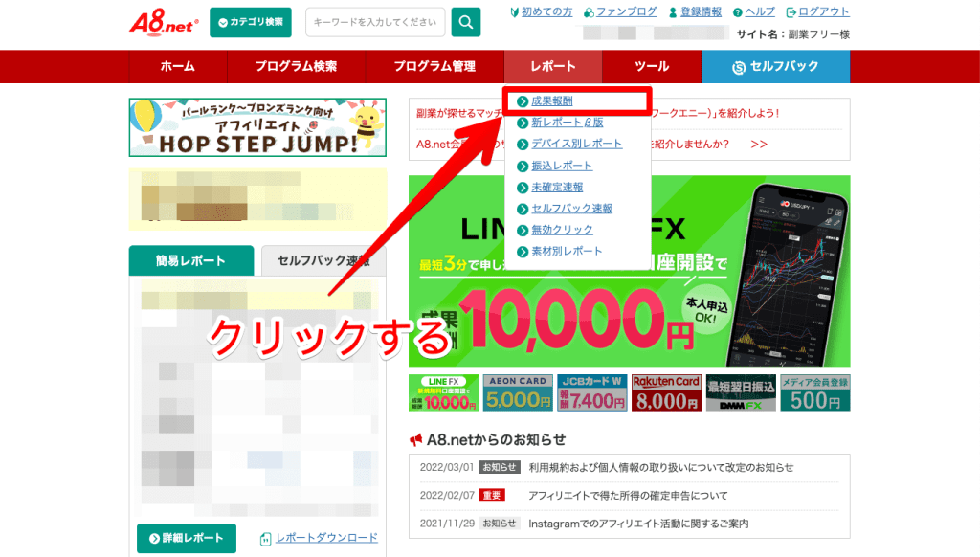Open the HOP STEP JUMP banner

coord(257,127)
